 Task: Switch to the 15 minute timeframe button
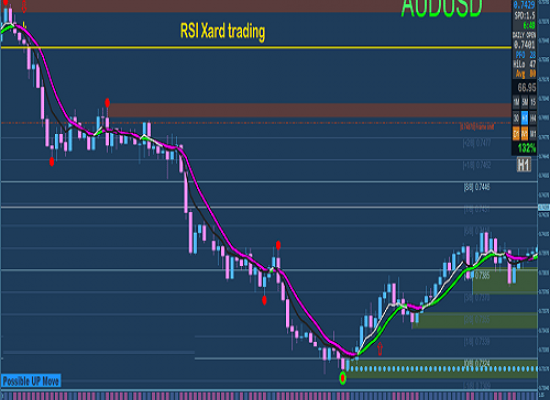pos(533,102)
